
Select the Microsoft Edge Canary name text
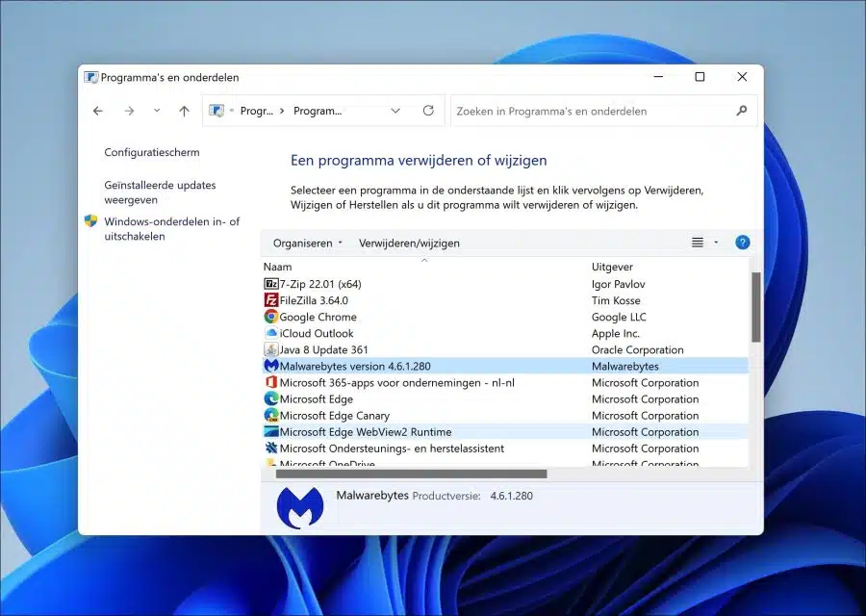click(x=334, y=416)
